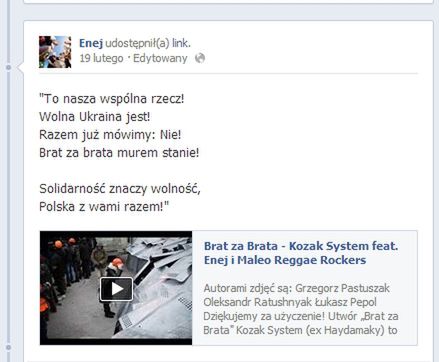Show edit history via 'Edytowany'
Viewport: 439px width, 362px height.
160,58
